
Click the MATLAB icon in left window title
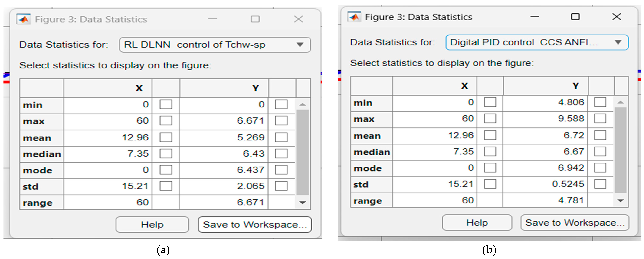[24, 19]
